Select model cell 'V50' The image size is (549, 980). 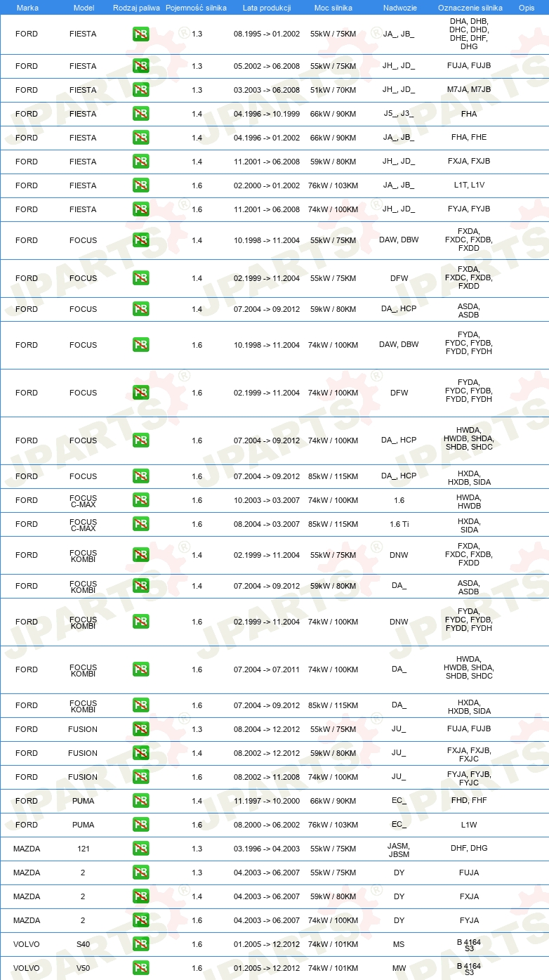[84, 968]
